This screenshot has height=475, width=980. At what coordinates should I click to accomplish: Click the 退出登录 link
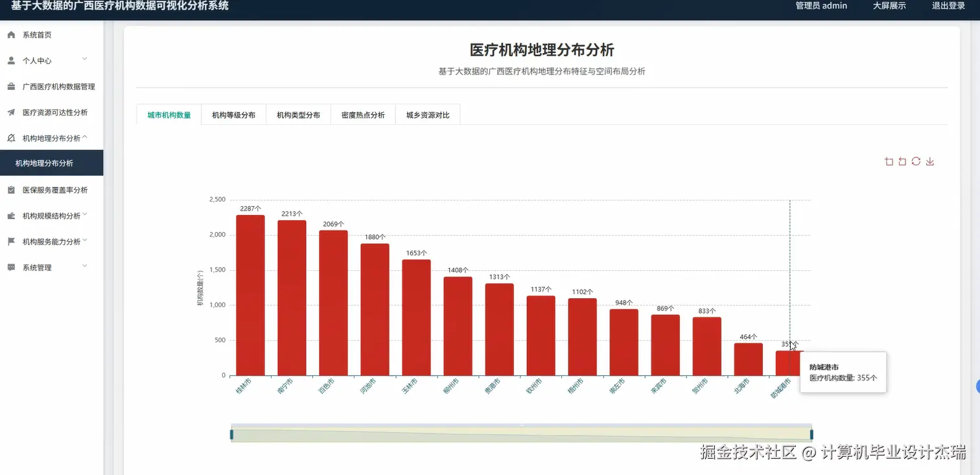click(x=949, y=6)
